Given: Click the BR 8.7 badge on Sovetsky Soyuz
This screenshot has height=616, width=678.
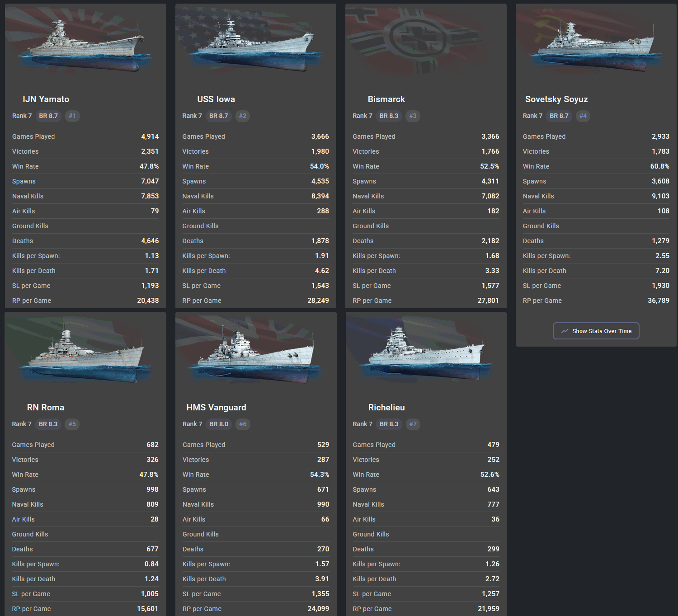Looking at the screenshot, I should (x=559, y=116).
